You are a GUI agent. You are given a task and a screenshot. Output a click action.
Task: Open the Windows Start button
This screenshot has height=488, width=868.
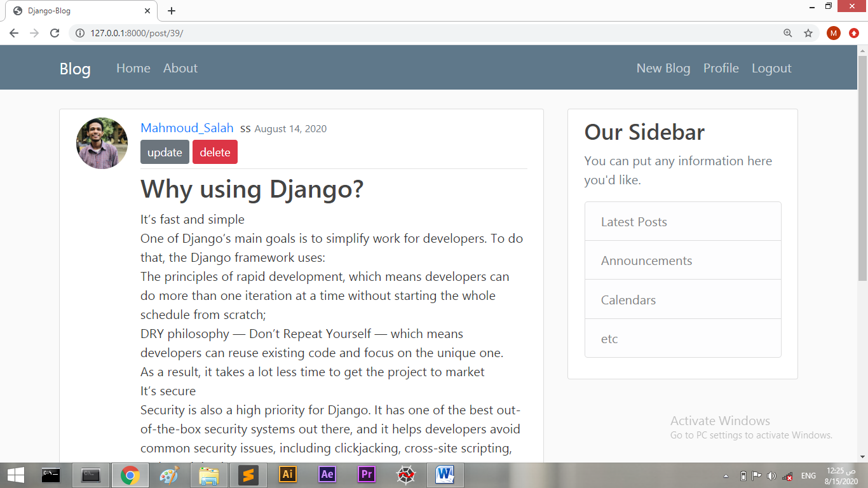point(16,475)
